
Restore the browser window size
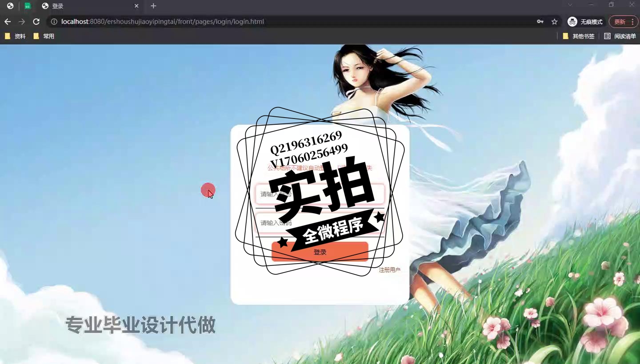[x=611, y=5]
